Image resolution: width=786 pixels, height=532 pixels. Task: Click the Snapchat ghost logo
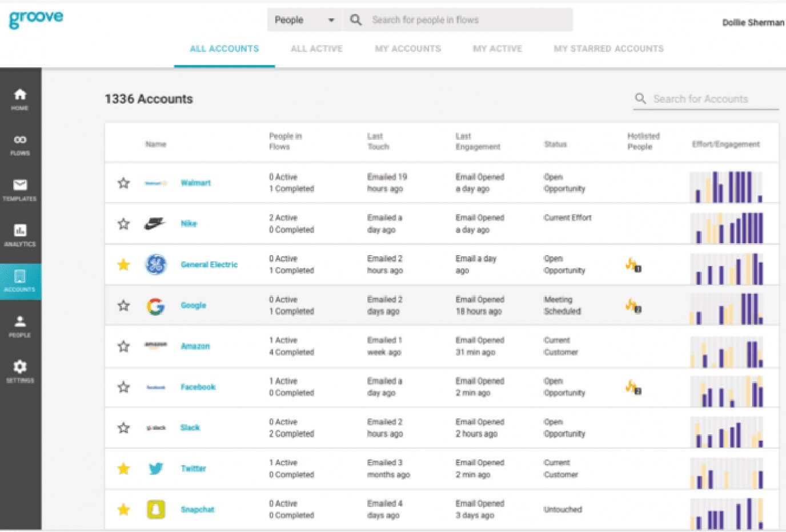(x=156, y=509)
